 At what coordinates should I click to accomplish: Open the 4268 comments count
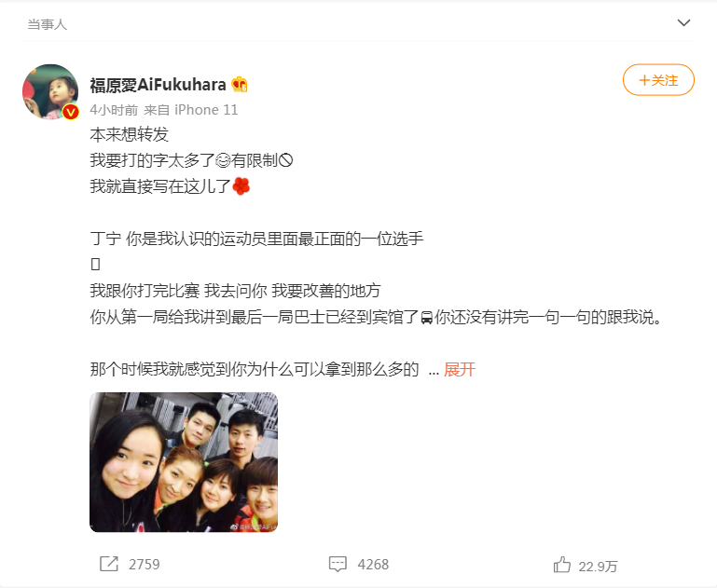pyautogui.click(x=373, y=565)
